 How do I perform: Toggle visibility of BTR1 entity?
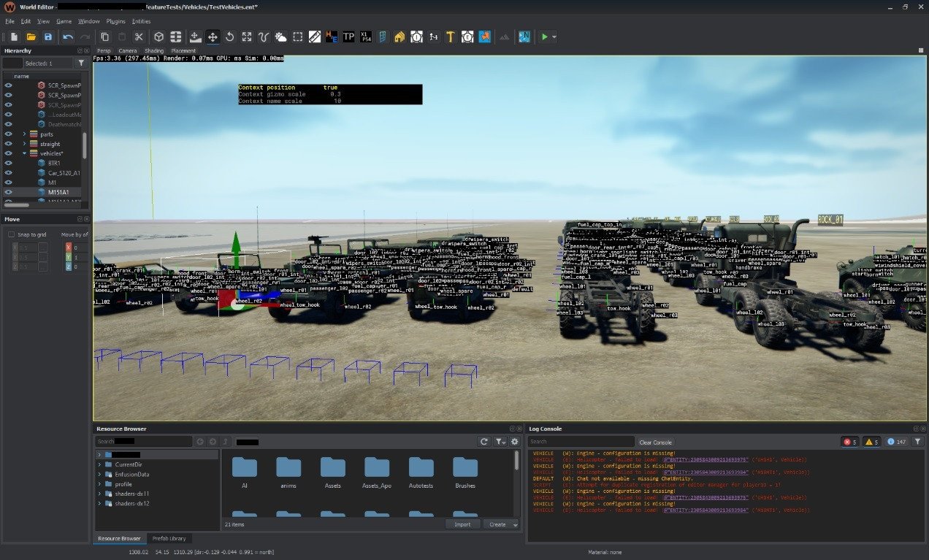[x=9, y=163]
